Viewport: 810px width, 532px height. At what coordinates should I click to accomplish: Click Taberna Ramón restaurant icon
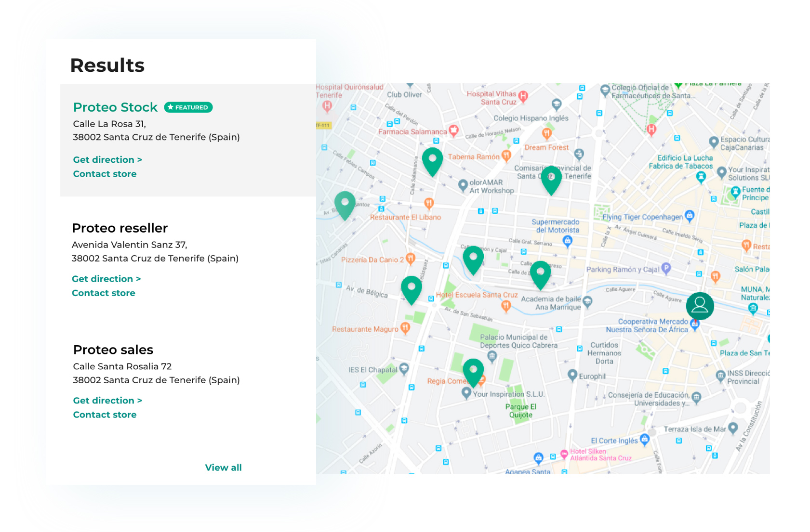pos(506,156)
